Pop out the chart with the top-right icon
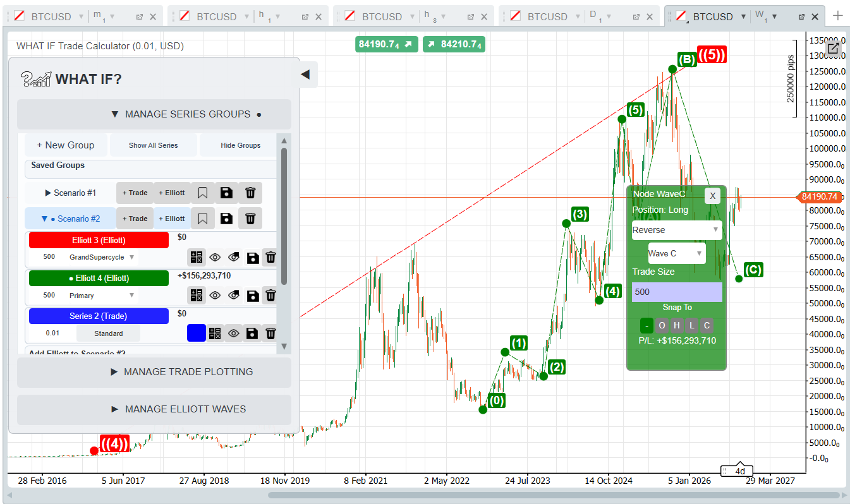 pos(833,48)
